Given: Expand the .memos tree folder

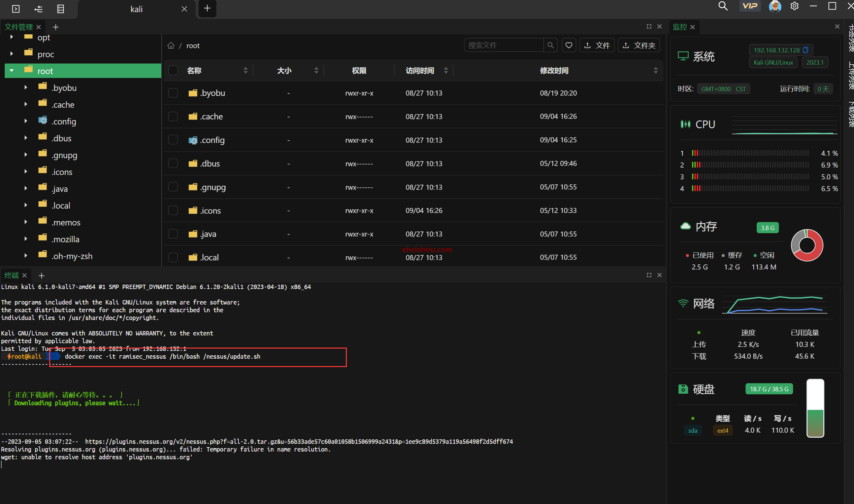Looking at the screenshot, I should 26,222.
